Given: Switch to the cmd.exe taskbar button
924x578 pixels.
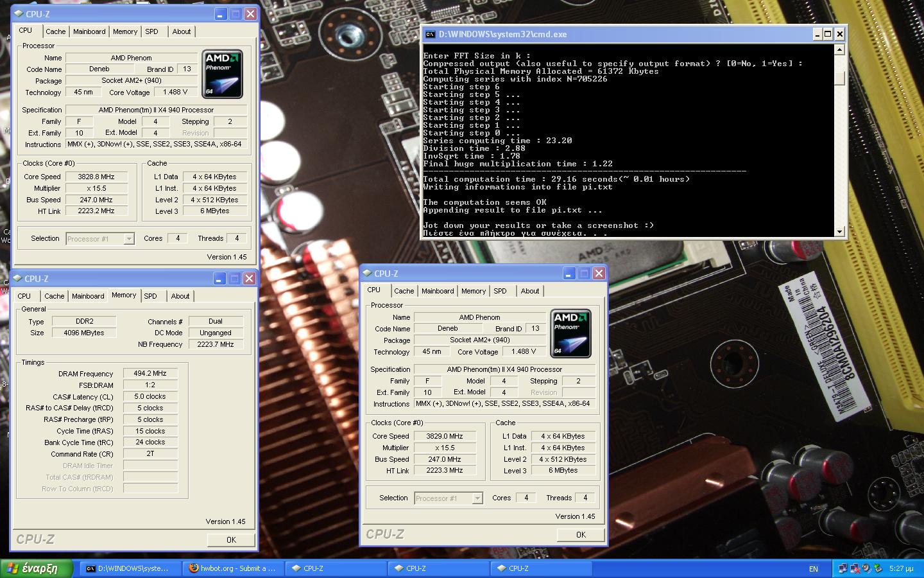Looking at the screenshot, I should click(131, 568).
